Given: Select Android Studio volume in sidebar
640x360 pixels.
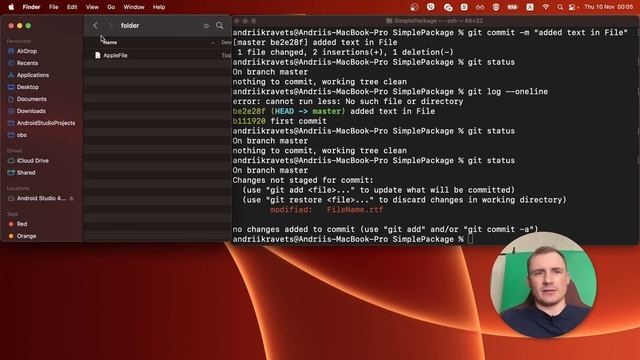Looking at the screenshot, I should pos(41,198).
